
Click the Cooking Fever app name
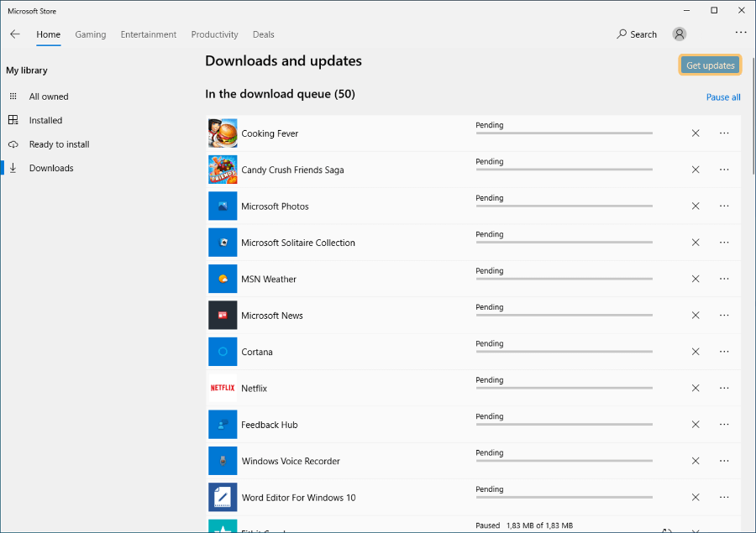[x=270, y=133]
